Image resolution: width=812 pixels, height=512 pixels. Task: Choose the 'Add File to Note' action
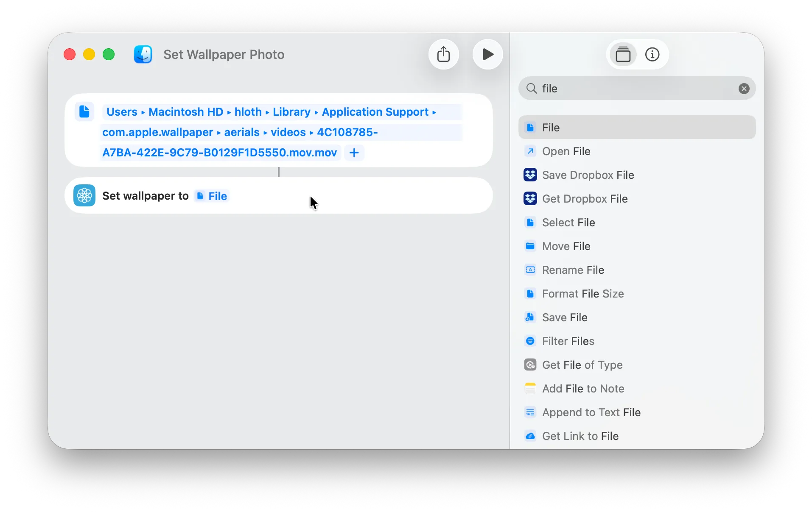pos(637,389)
